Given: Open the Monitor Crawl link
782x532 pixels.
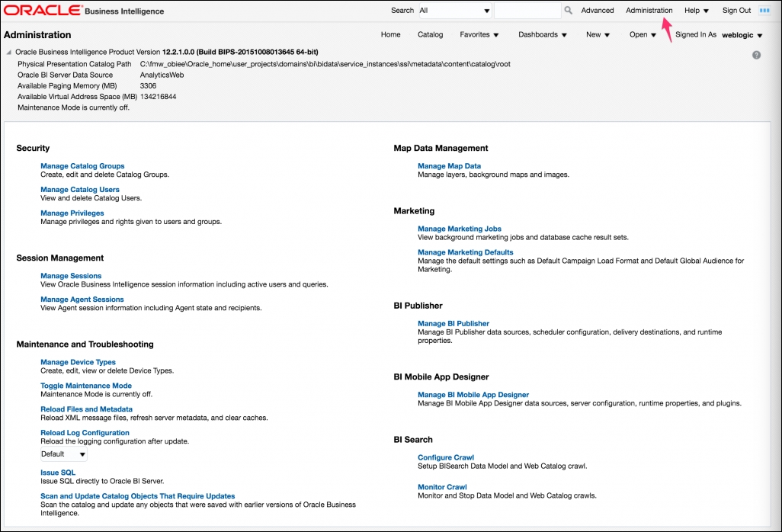Looking at the screenshot, I should click(442, 487).
